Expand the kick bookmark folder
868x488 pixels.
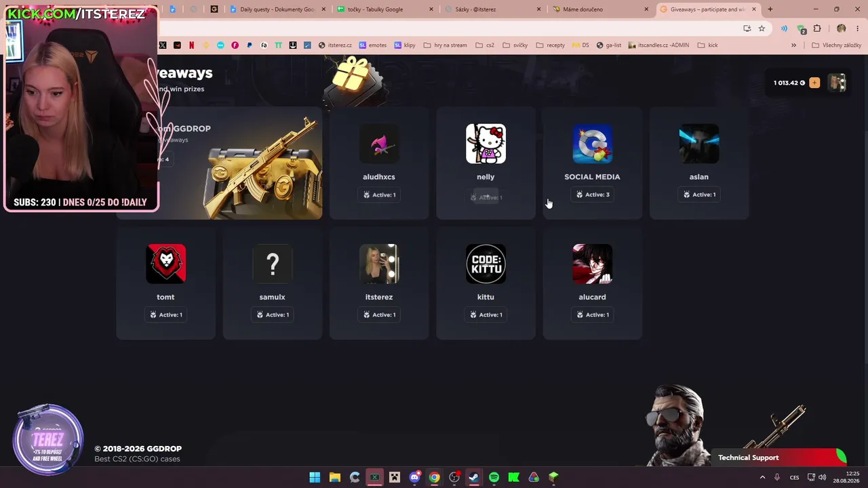[x=707, y=45]
